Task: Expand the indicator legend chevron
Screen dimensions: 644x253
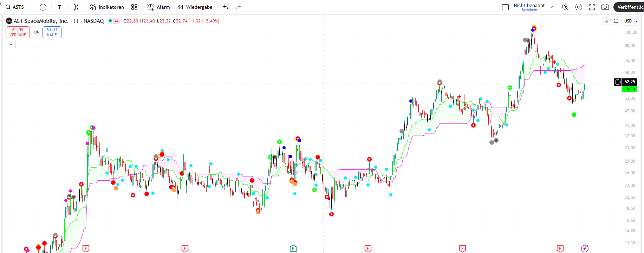Action: (11, 44)
